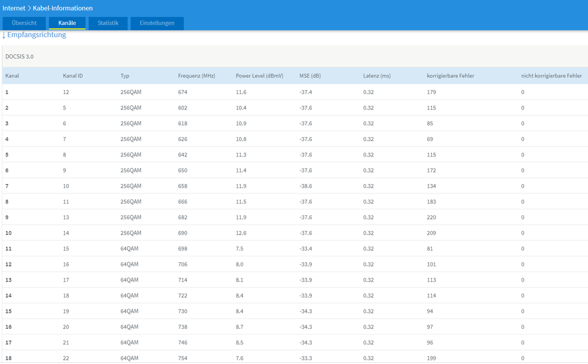Open the Einstellungen tab

pyautogui.click(x=157, y=23)
